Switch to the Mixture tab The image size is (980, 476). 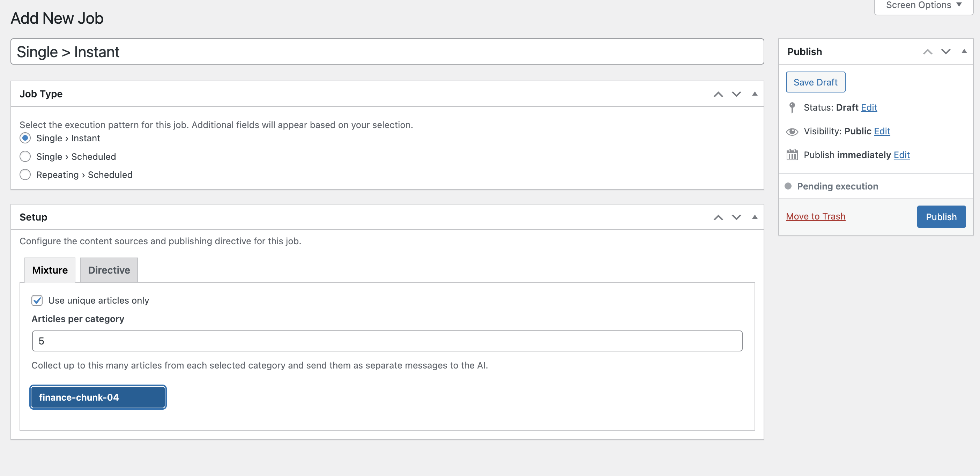tap(50, 270)
